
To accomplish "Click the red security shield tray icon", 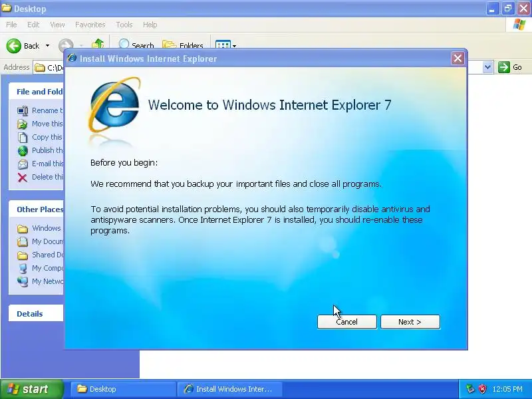I will [482, 389].
